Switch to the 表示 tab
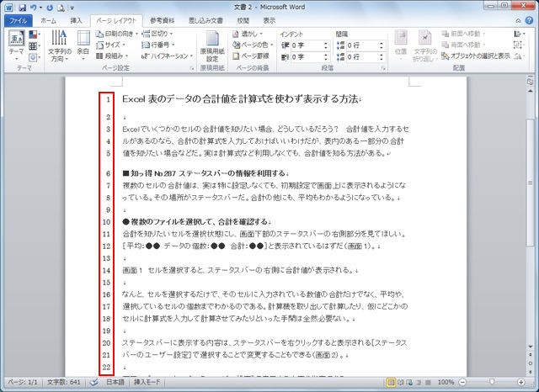The image size is (539, 392). 269,20
